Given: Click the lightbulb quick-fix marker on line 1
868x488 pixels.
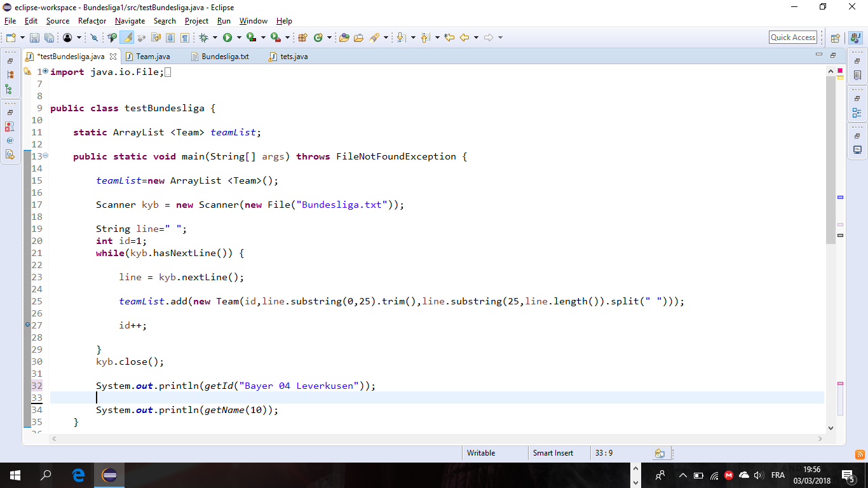Looking at the screenshot, I should pos(27,72).
